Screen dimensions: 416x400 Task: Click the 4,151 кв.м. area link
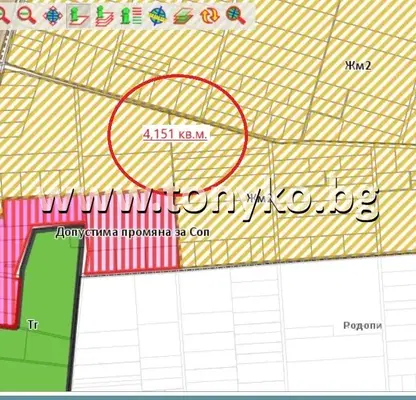tap(175, 134)
